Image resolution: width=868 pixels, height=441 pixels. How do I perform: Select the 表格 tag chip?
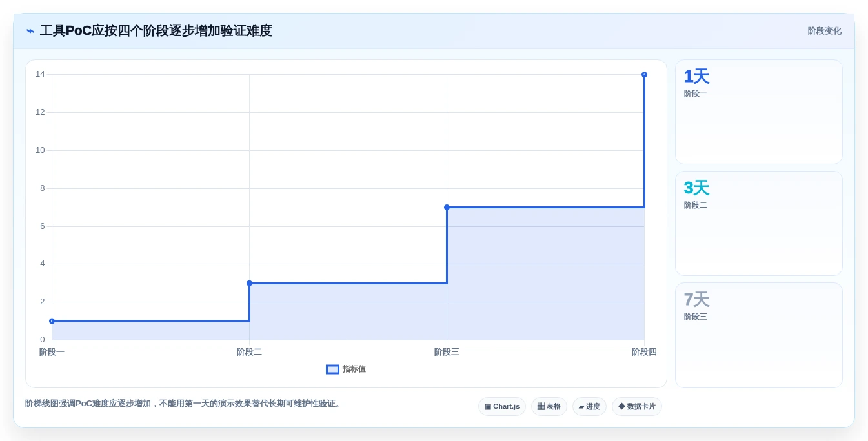point(549,406)
